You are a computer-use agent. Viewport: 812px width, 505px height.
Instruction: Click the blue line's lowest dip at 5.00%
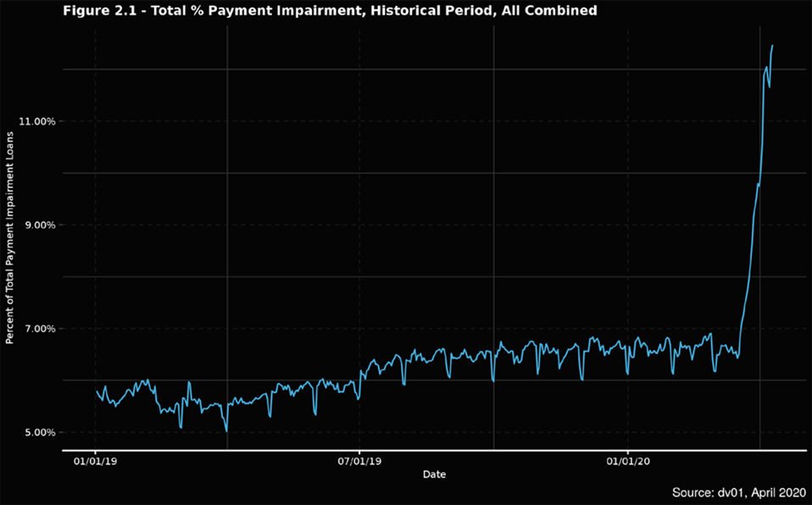tap(226, 431)
